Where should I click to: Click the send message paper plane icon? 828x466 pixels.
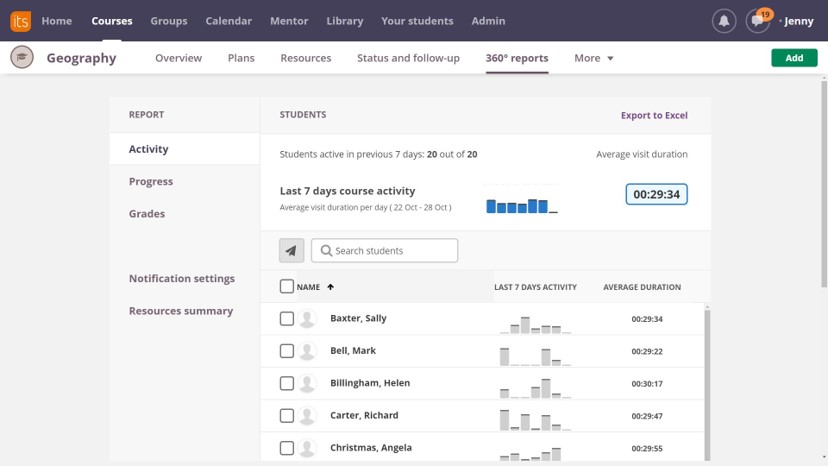tap(291, 250)
